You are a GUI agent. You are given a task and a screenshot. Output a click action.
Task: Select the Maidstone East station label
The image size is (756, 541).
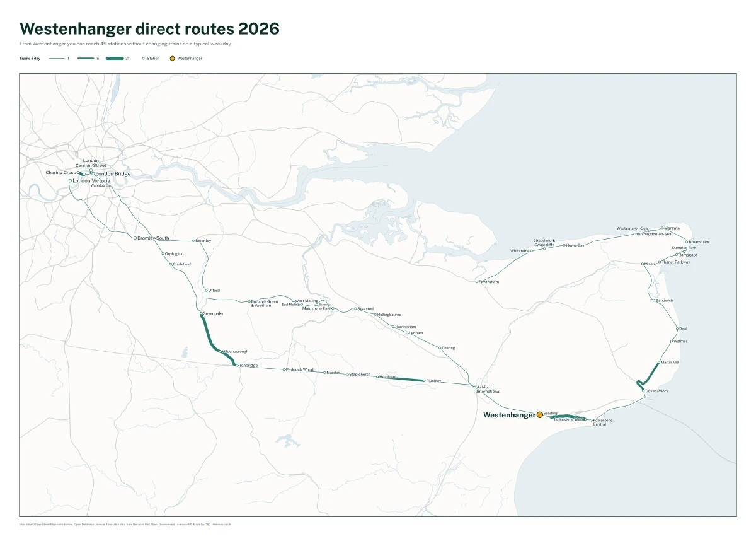coord(316,309)
